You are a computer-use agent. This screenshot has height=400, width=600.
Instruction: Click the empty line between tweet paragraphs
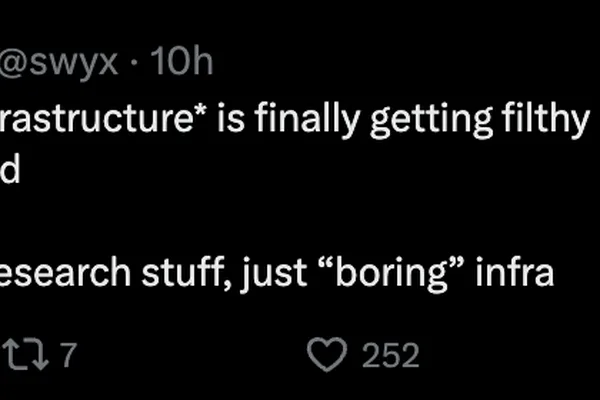pos(300,220)
